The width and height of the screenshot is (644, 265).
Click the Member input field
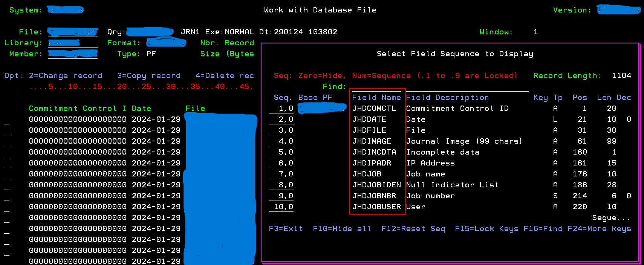(73, 54)
